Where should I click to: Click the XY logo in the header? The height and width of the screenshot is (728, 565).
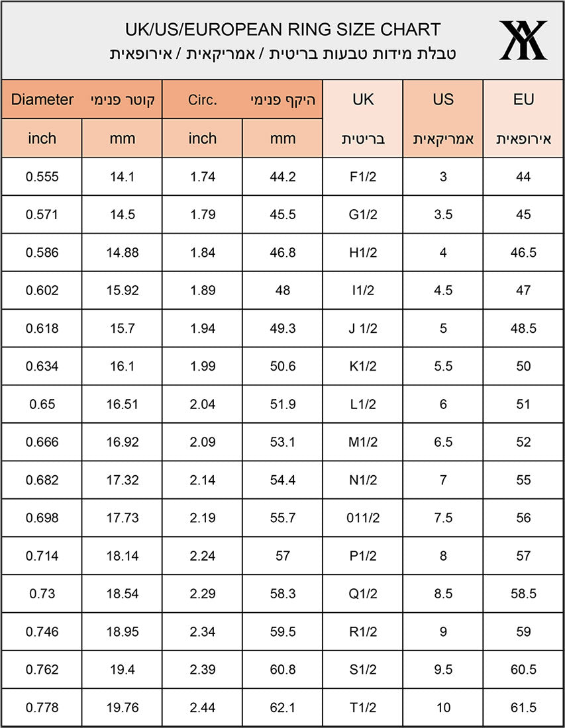click(x=523, y=40)
